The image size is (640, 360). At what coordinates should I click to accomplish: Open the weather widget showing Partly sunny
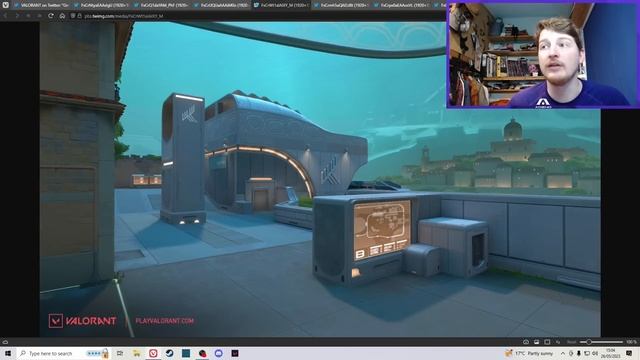pos(529,353)
